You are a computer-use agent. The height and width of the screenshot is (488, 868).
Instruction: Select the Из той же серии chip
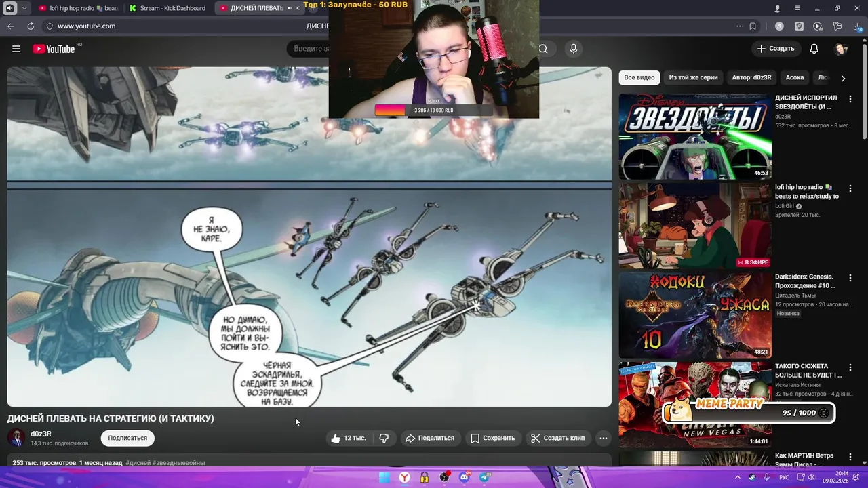pyautogui.click(x=693, y=78)
